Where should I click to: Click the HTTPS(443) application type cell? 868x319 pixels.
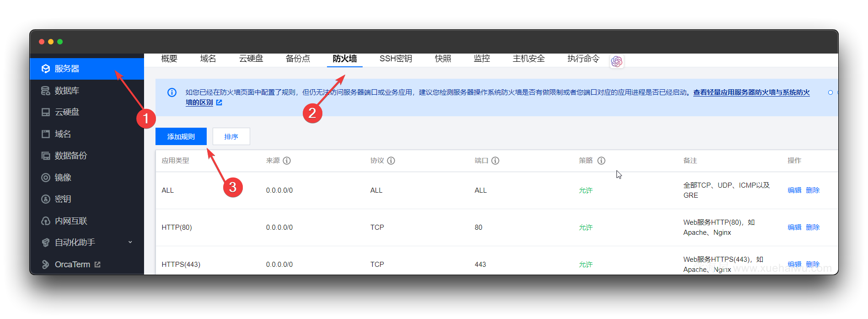point(181,265)
